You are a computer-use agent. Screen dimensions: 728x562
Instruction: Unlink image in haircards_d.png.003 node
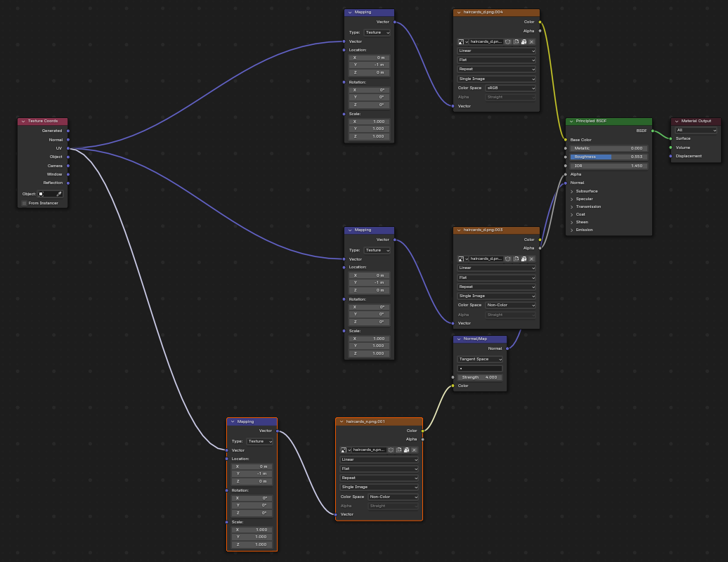coord(532,259)
